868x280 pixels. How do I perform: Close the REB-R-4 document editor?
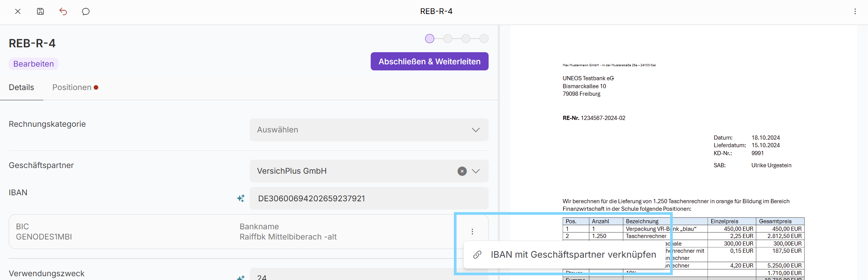click(18, 11)
